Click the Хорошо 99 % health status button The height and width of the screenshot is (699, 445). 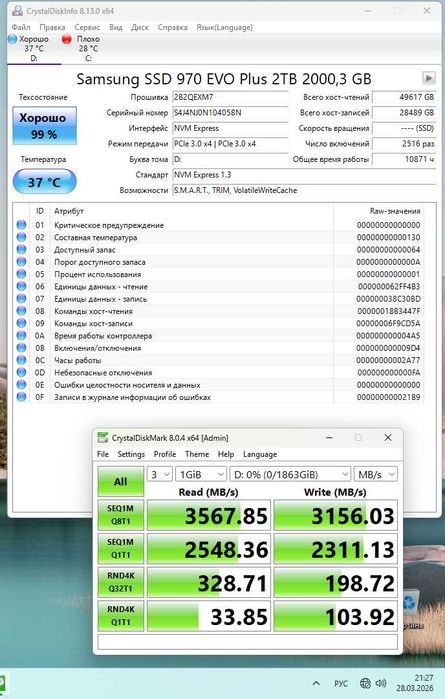click(x=44, y=126)
